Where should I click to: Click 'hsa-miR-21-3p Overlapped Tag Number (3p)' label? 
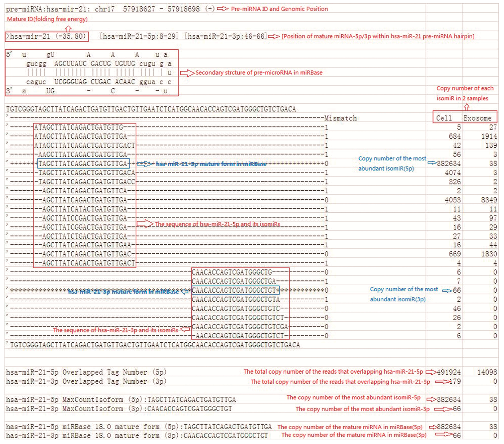tap(86, 381)
